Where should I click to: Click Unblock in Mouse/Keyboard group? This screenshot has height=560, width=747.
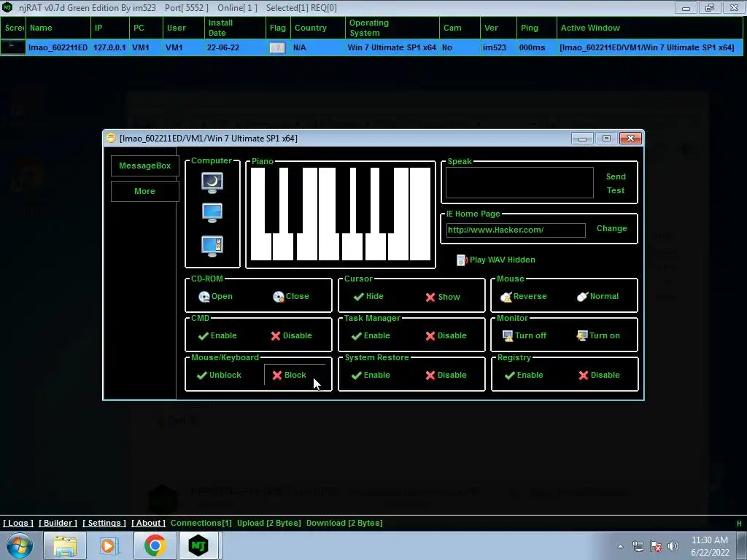[219, 376]
